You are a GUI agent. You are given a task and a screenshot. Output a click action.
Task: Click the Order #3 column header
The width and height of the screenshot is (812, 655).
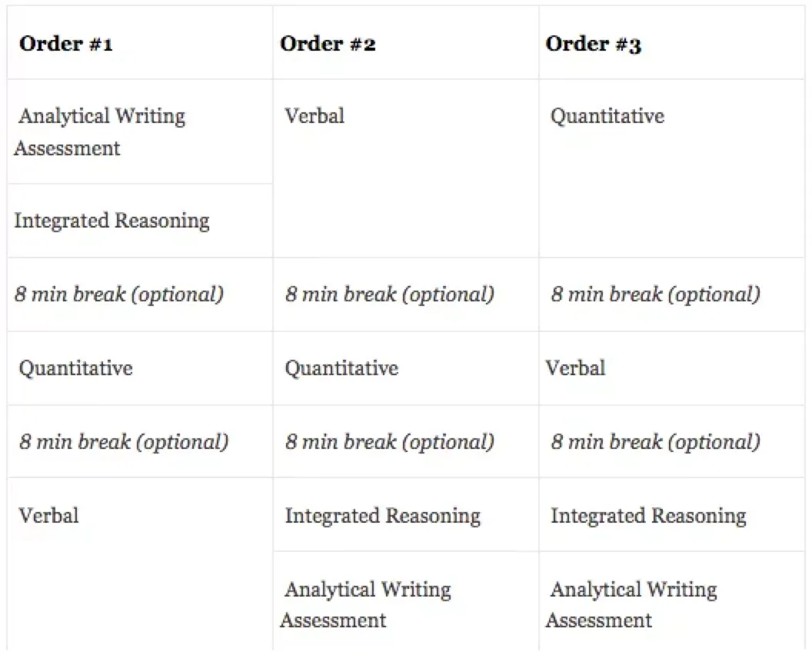pos(593,44)
